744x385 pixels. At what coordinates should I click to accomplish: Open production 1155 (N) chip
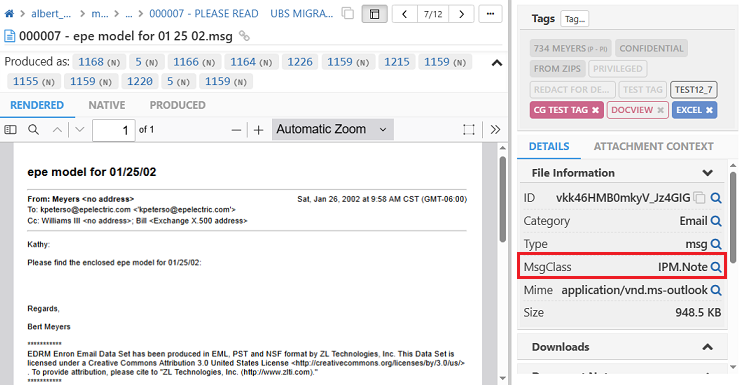[34, 82]
